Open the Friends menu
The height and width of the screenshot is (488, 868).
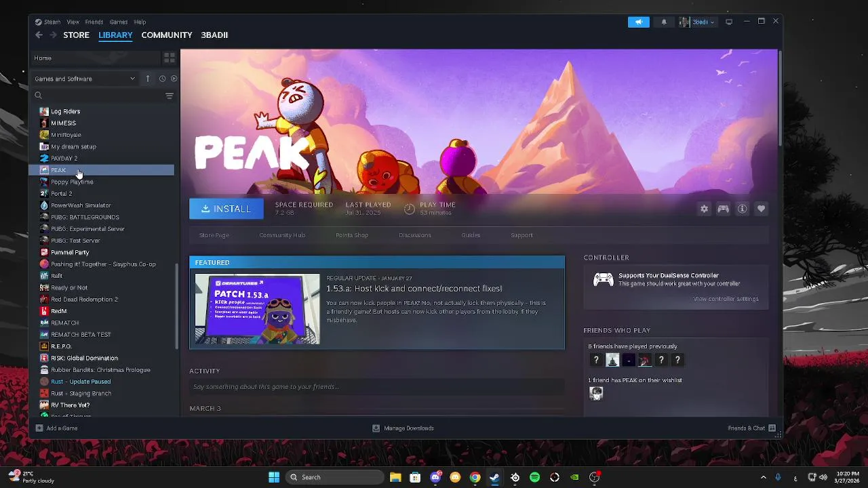(94, 22)
